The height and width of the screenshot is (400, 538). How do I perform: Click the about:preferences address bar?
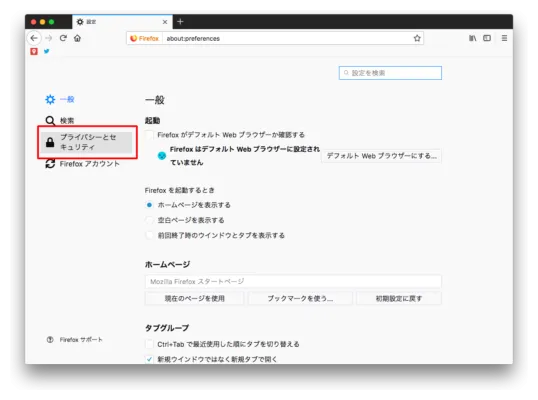pos(274,38)
